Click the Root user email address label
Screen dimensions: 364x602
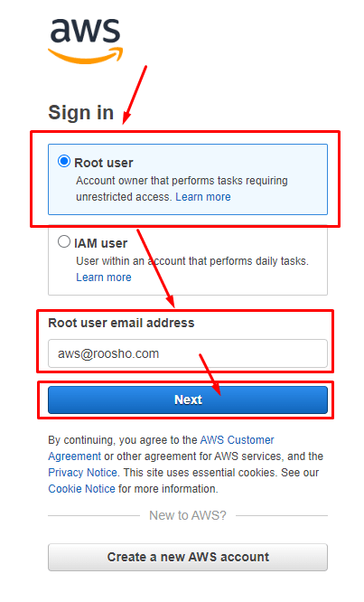point(121,323)
